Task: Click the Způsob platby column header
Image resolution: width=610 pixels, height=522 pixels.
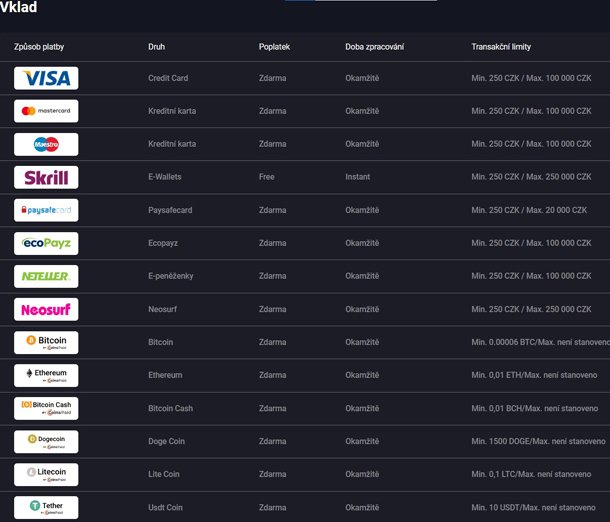Action: [42, 47]
